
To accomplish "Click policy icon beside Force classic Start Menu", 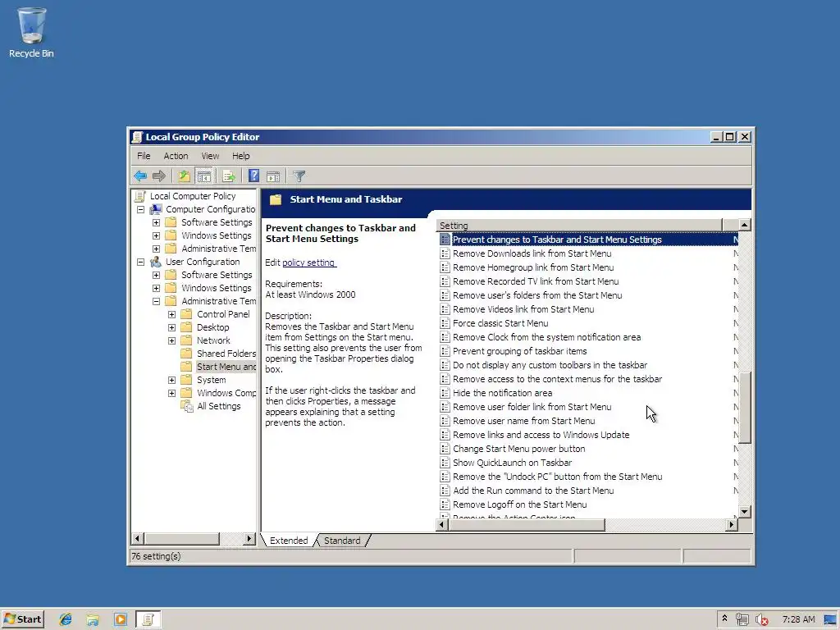I will tap(445, 323).
